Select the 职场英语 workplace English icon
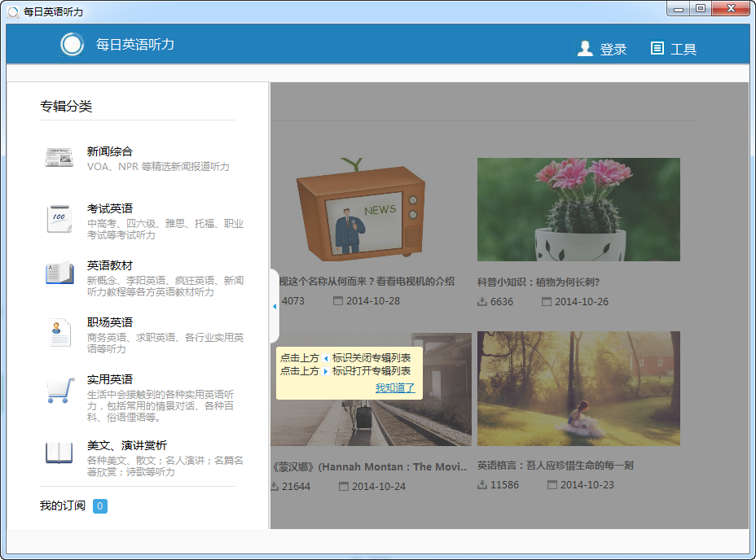Image resolution: width=756 pixels, height=560 pixels. [58, 333]
